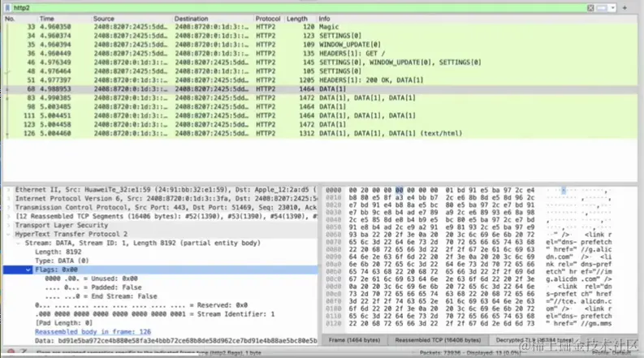
Task: Select the Type: DATA (0) field
Action: tap(62, 261)
